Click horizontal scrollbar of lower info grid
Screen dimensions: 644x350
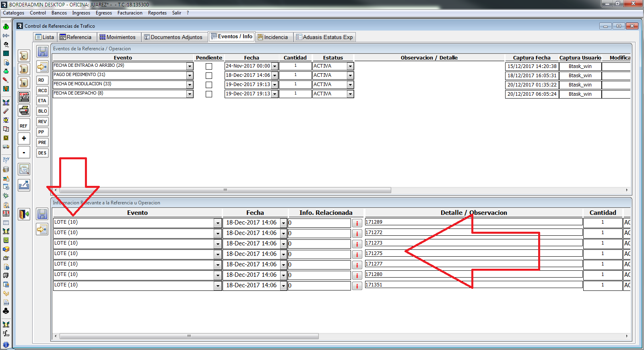[x=189, y=336]
